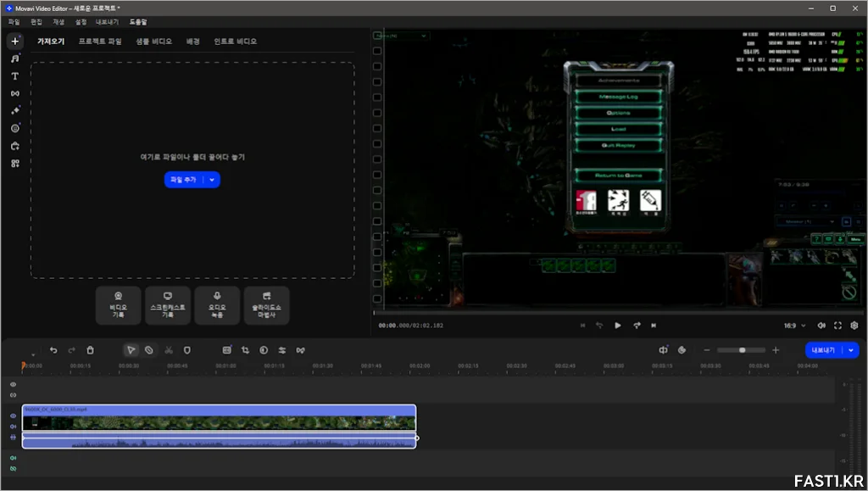Activate the arrow Select tool
The image size is (868, 491).
point(131,350)
